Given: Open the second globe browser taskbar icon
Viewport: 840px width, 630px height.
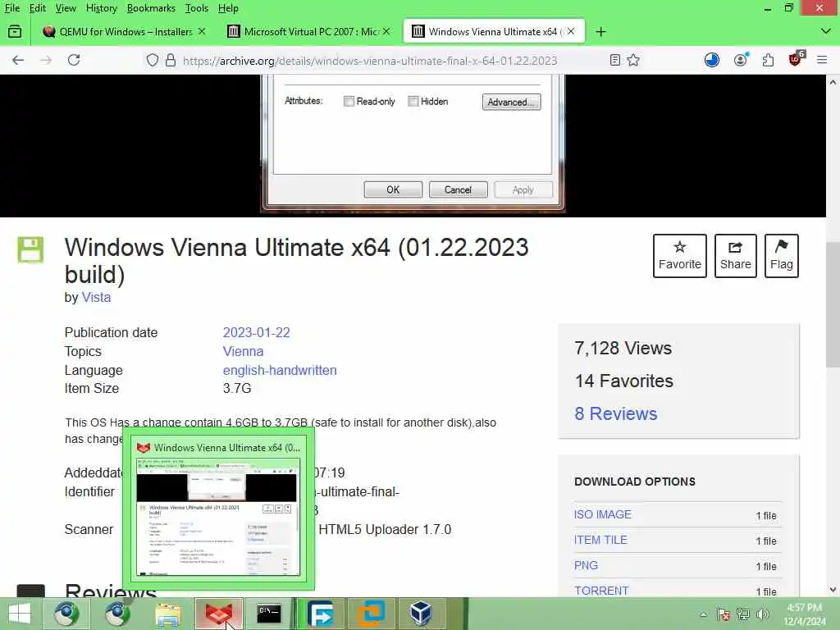Looking at the screenshot, I should coord(117,614).
